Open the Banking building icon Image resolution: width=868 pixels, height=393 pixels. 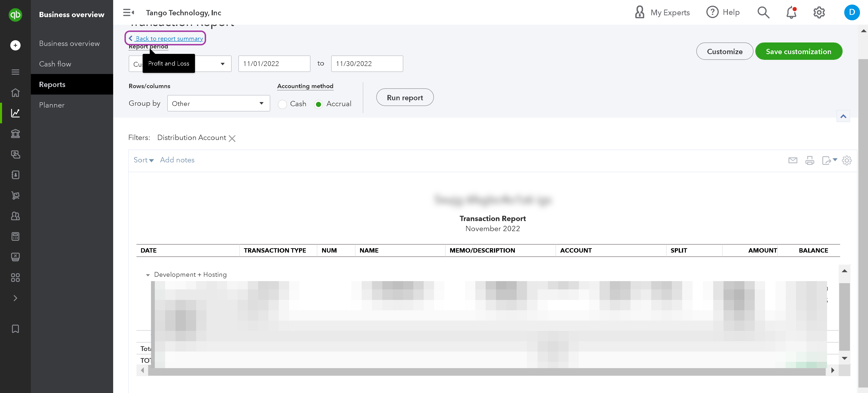(x=15, y=134)
